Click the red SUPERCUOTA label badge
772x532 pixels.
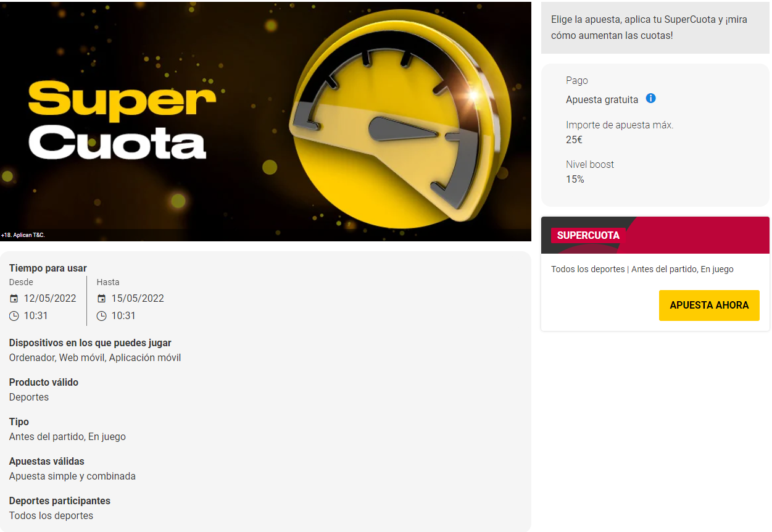[x=588, y=235]
